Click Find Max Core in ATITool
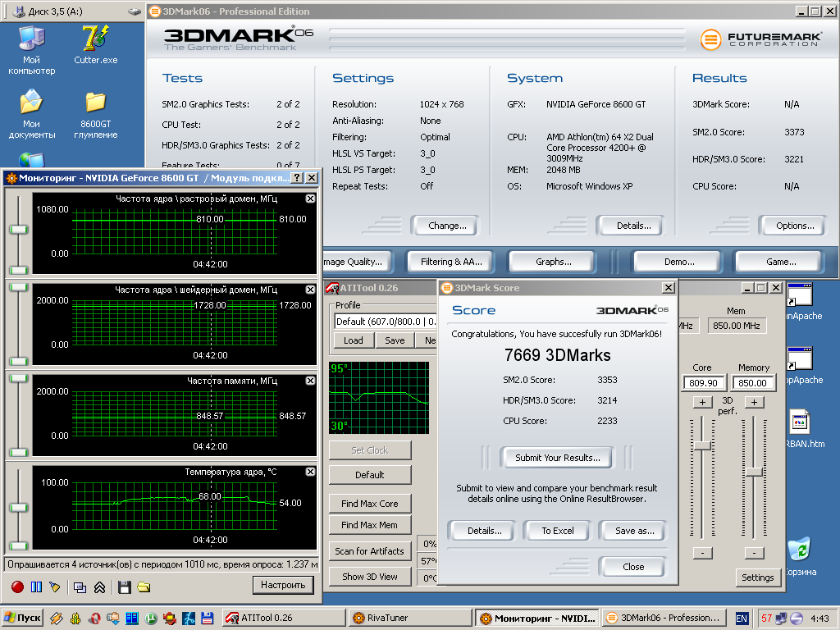The width and height of the screenshot is (840, 630). 370,504
